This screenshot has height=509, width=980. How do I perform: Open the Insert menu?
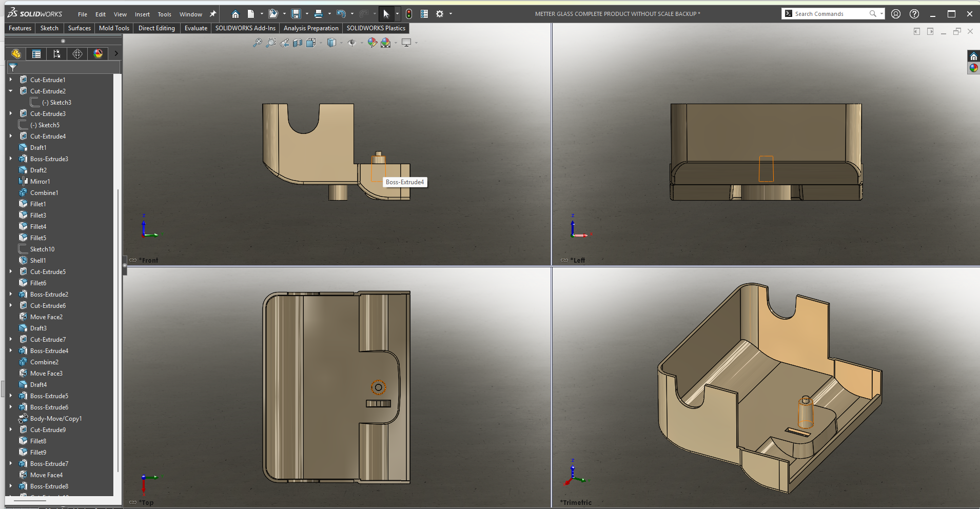(142, 14)
